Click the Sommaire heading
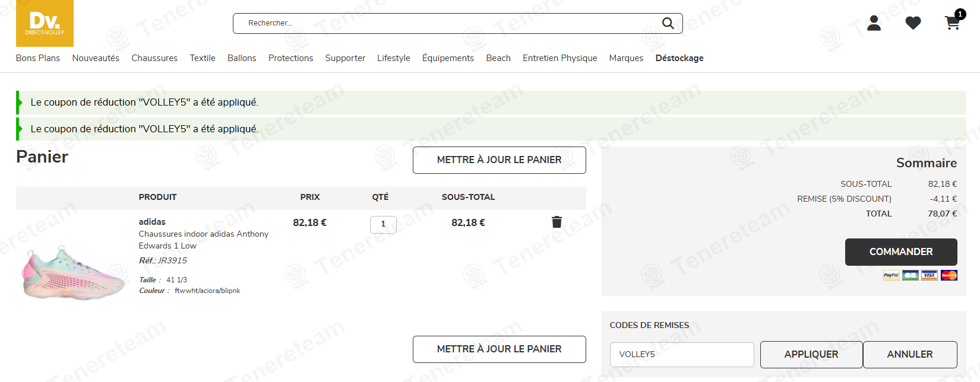 (x=927, y=163)
